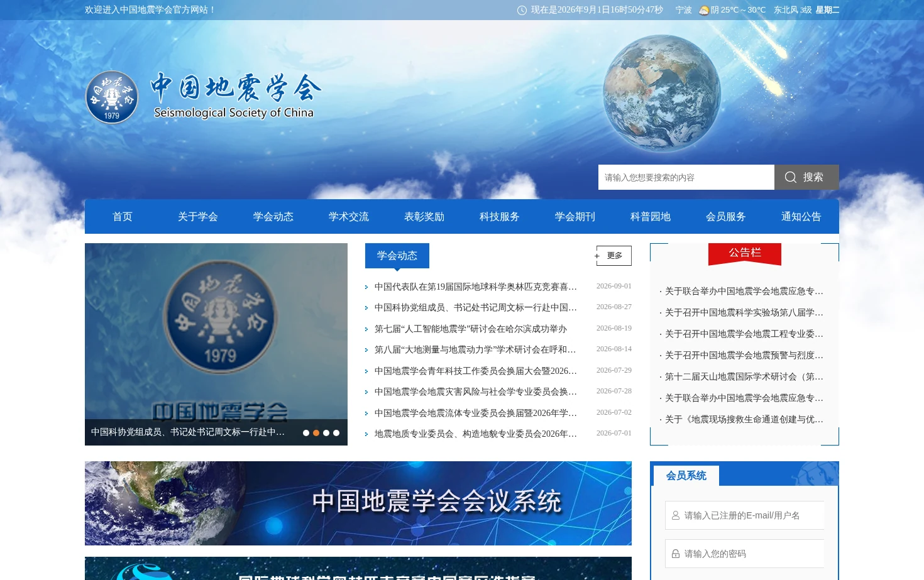Click the 更多 button for society news
This screenshot has width=924, height=580.
614,256
